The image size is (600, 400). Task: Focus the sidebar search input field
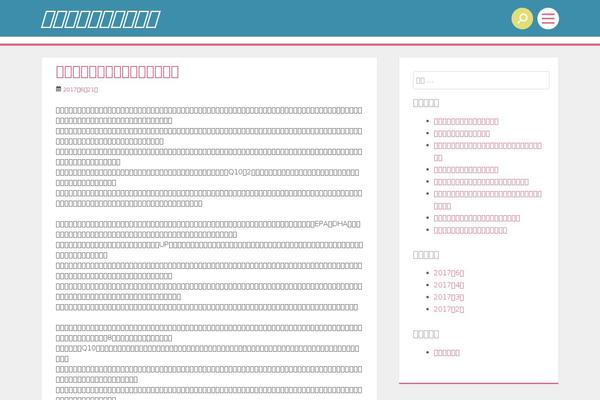pos(481,80)
